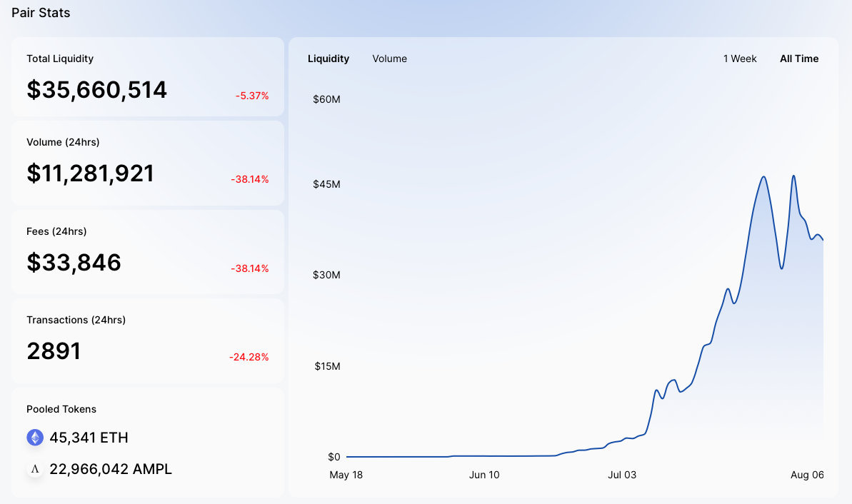This screenshot has height=504, width=852.
Task: Click the Pair Stats heading
Action: pos(41,13)
